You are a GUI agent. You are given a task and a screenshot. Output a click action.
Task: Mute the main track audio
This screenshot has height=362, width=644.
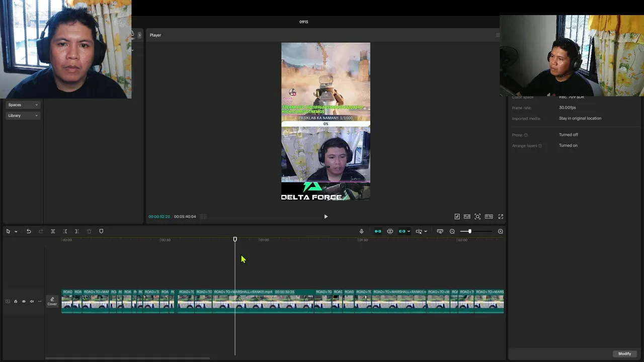32,302
